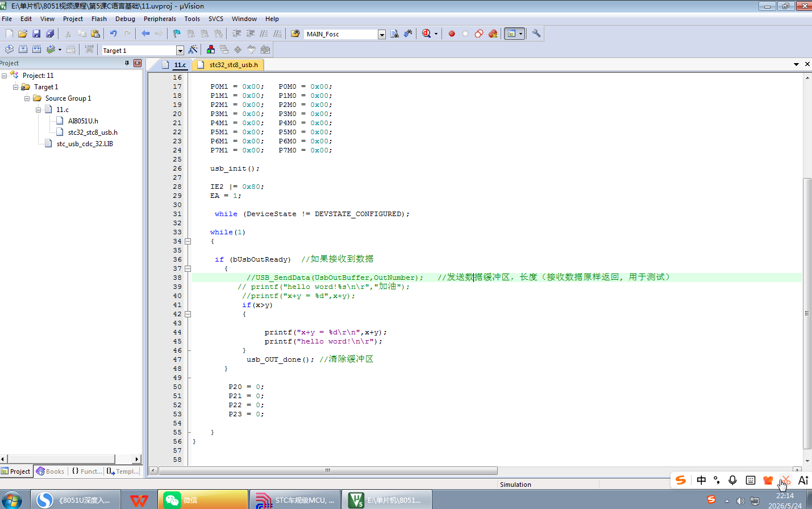Insert a breakpoint with red dot
This screenshot has width=812, height=509.
tap(452, 34)
